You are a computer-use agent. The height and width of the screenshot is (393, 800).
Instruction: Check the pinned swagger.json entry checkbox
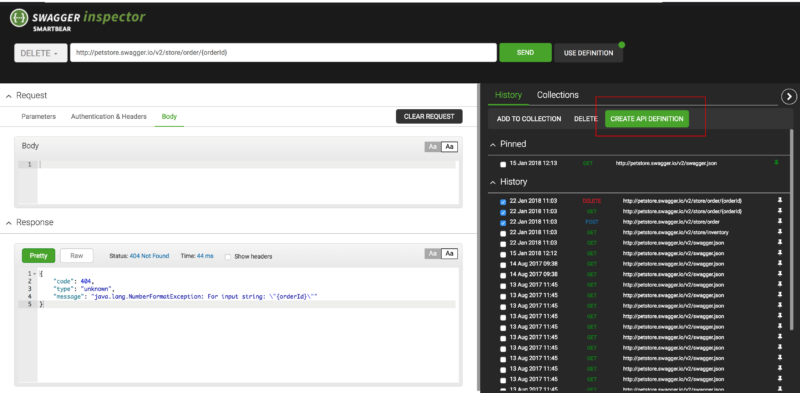(503, 164)
